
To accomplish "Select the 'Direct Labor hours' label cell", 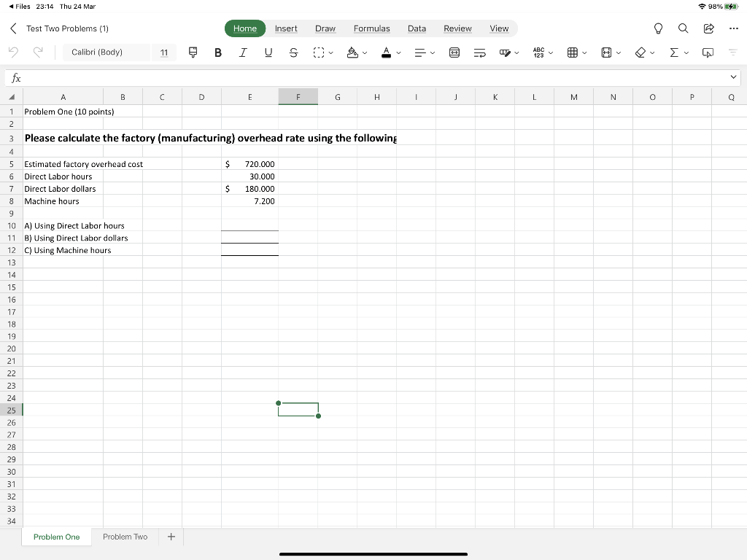I will [63, 176].
